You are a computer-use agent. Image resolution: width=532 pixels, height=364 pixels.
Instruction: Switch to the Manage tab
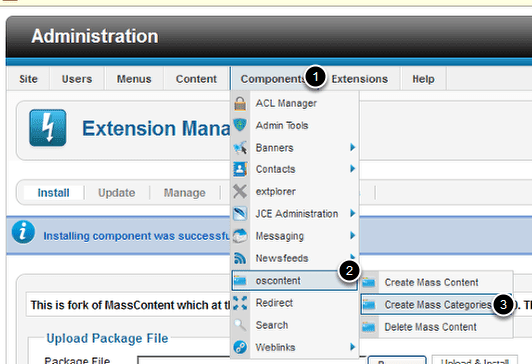[x=185, y=193]
